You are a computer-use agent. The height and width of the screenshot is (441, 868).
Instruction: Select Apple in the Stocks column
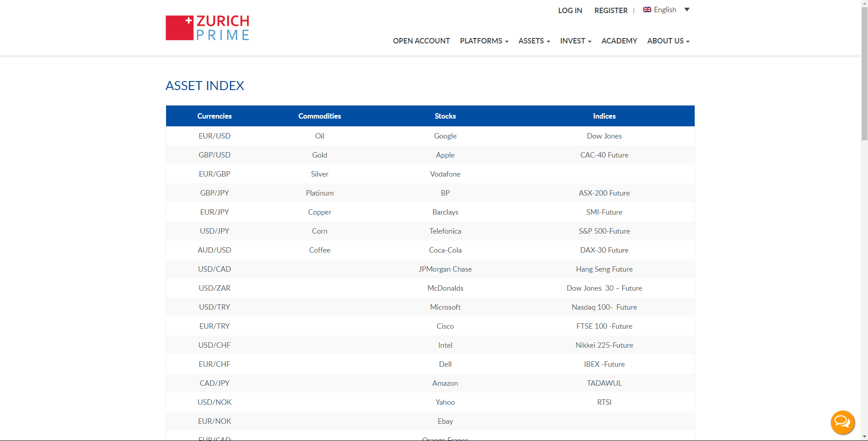click(445, 155)
